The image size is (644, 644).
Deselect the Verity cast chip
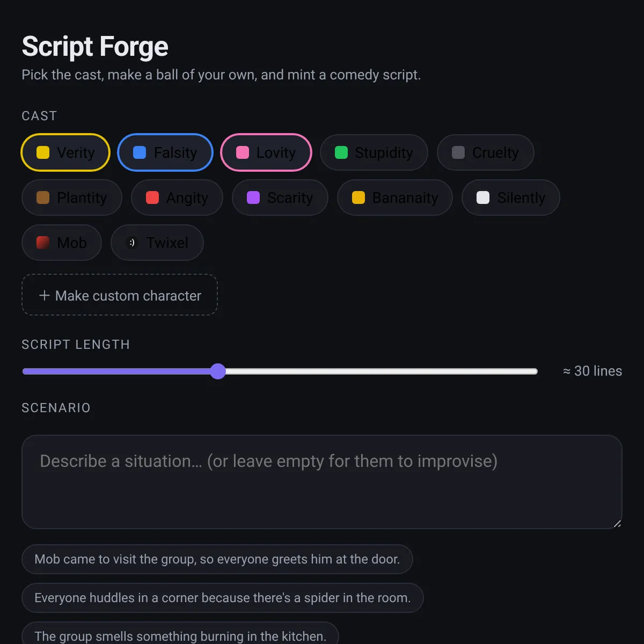[x=65, y=152]
